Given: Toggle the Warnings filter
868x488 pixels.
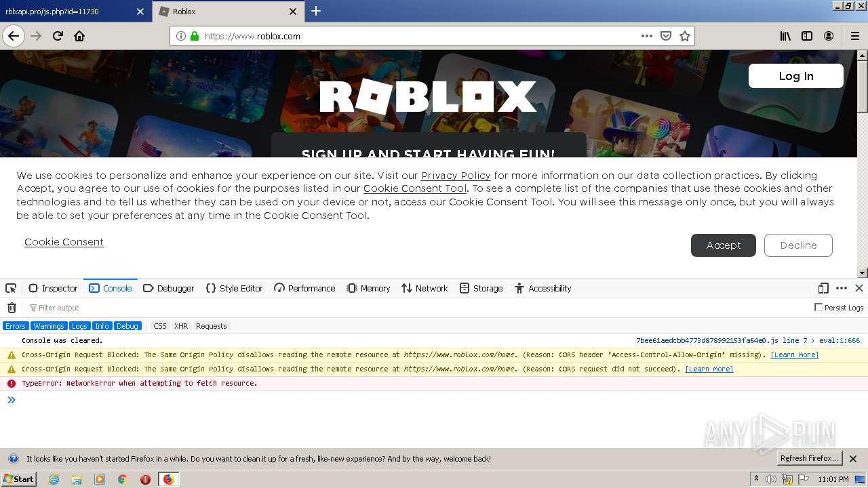Looking at the screenshot, I should point(48,326).
